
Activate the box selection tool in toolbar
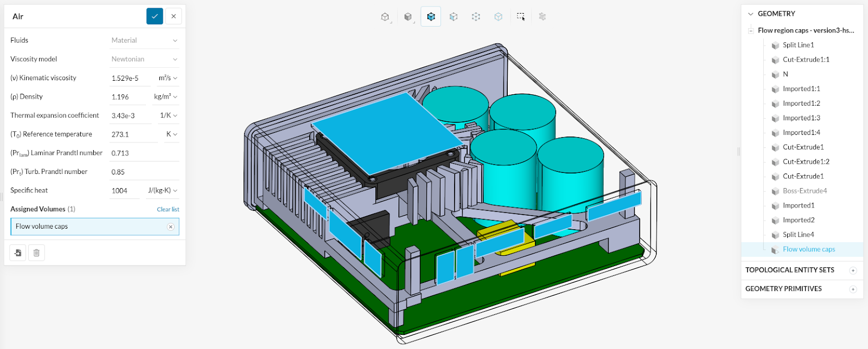click(521, 17)
